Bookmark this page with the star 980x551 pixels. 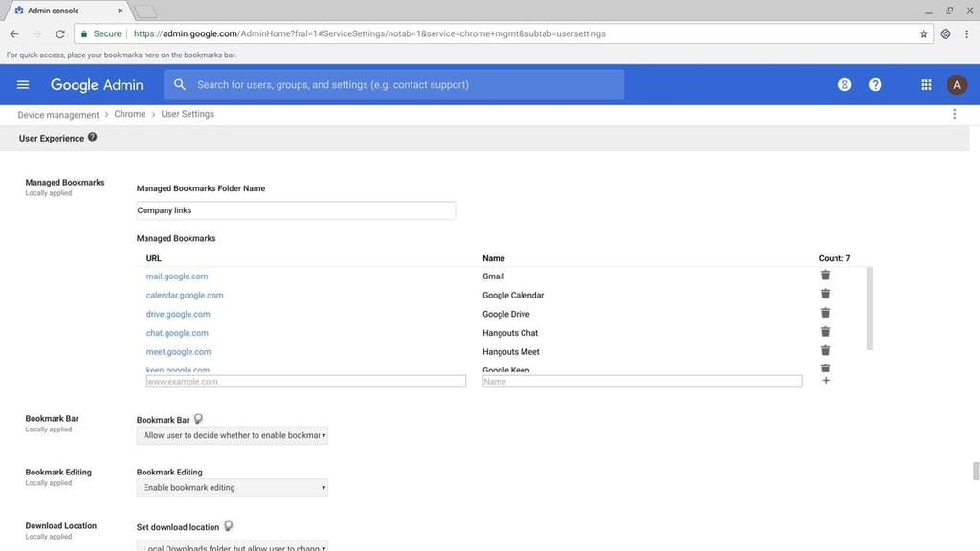924,33
